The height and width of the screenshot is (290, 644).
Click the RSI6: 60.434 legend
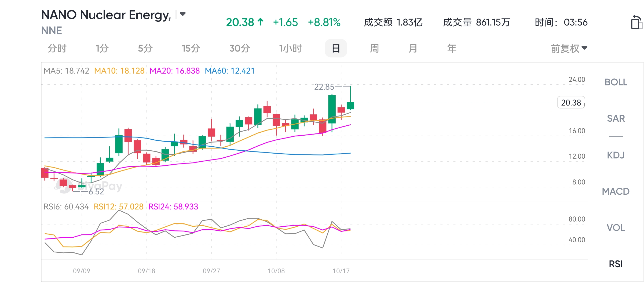click(66, 206)
